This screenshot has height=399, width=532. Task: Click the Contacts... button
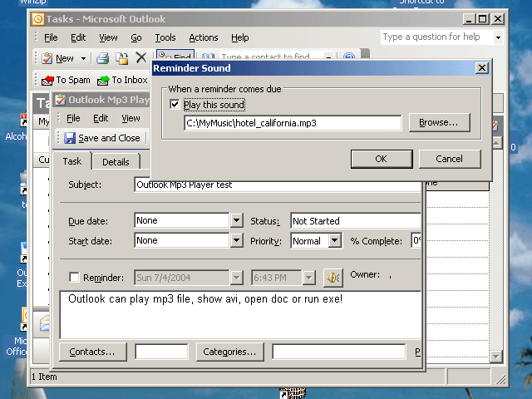(92, 352)
